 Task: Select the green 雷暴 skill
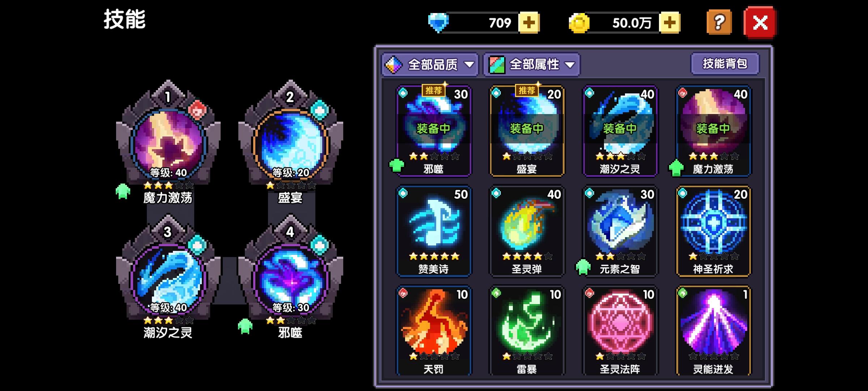[x=527, y=331]
